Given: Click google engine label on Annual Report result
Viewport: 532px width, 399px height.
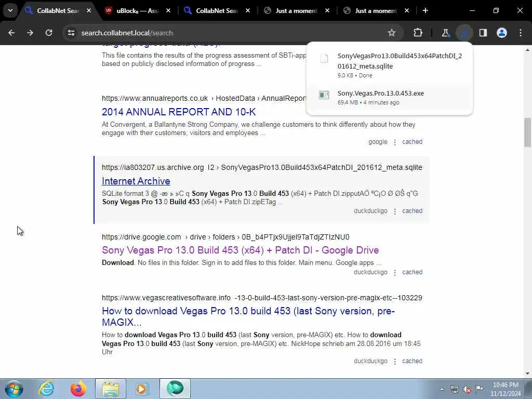Looking at the screenshot, I should coord(378,142).
